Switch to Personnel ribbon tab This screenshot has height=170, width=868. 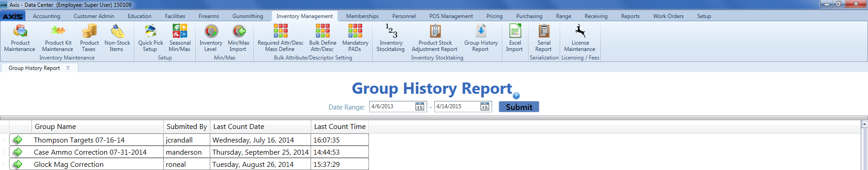coord(404,16)
